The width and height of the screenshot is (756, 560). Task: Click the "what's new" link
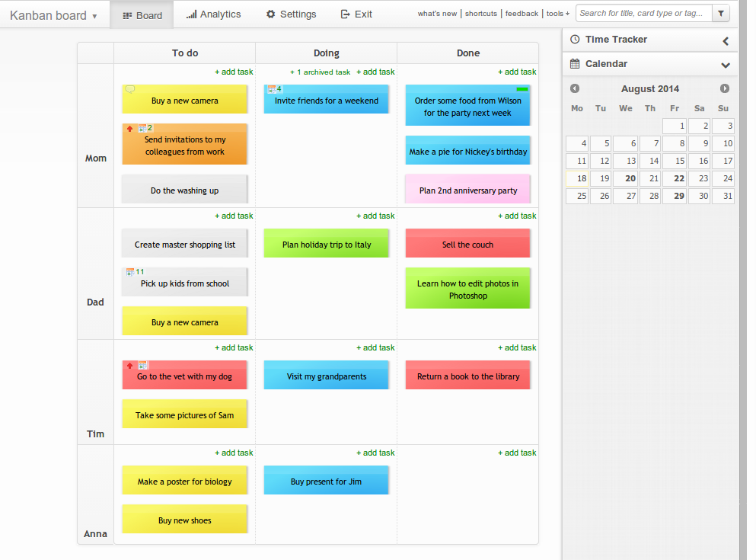(x=437, y=13)
